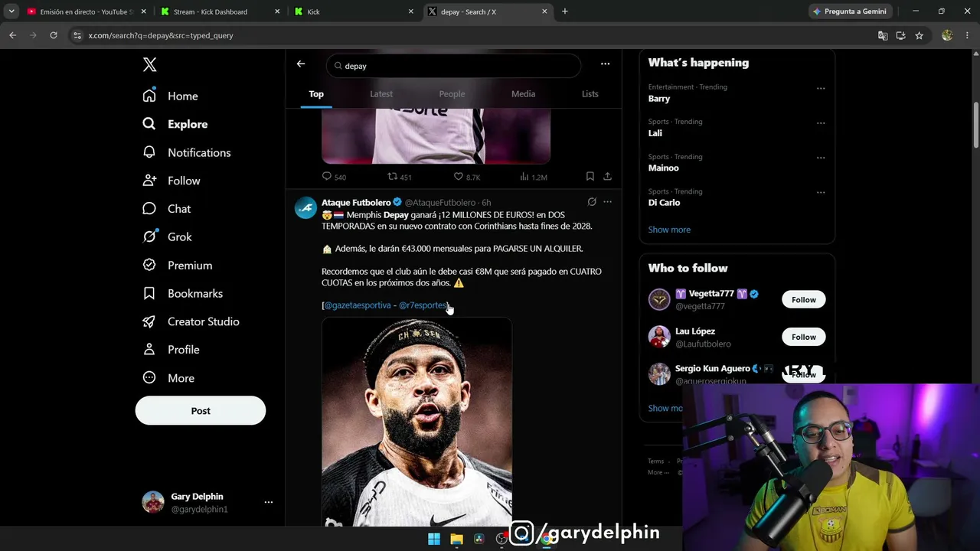Viewport: 980px width, 551px height.
Task: Switch to the People tab
Action: [452, 94]
